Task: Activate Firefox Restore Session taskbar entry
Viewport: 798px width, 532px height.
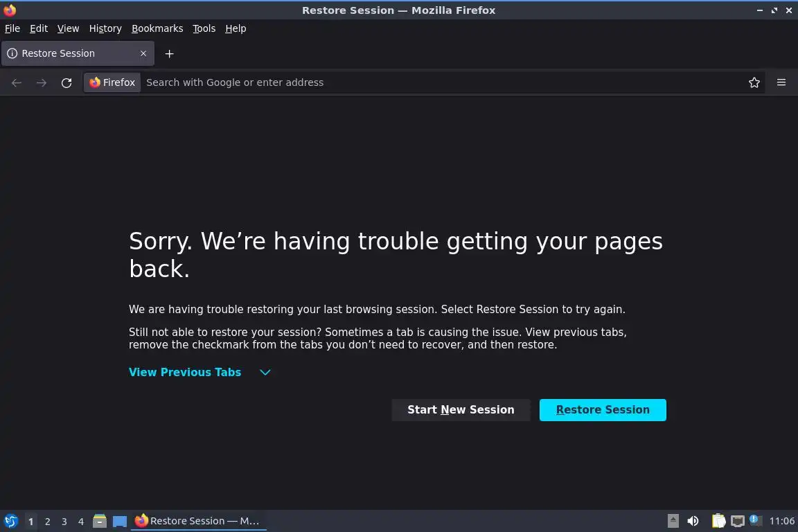Action: 199,521
